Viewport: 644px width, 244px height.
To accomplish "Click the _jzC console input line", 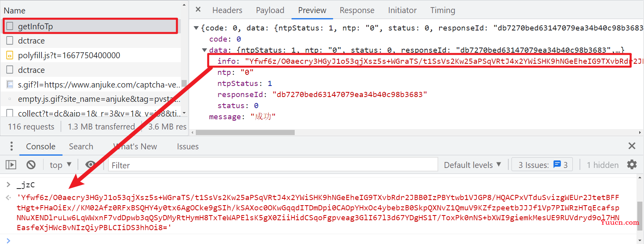I will click(26, 185).
